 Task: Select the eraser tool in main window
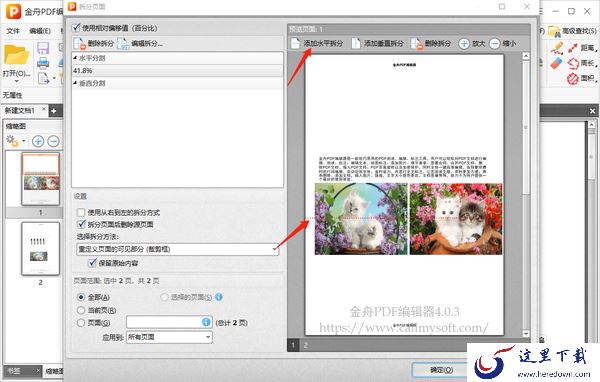tap(557, 63)
